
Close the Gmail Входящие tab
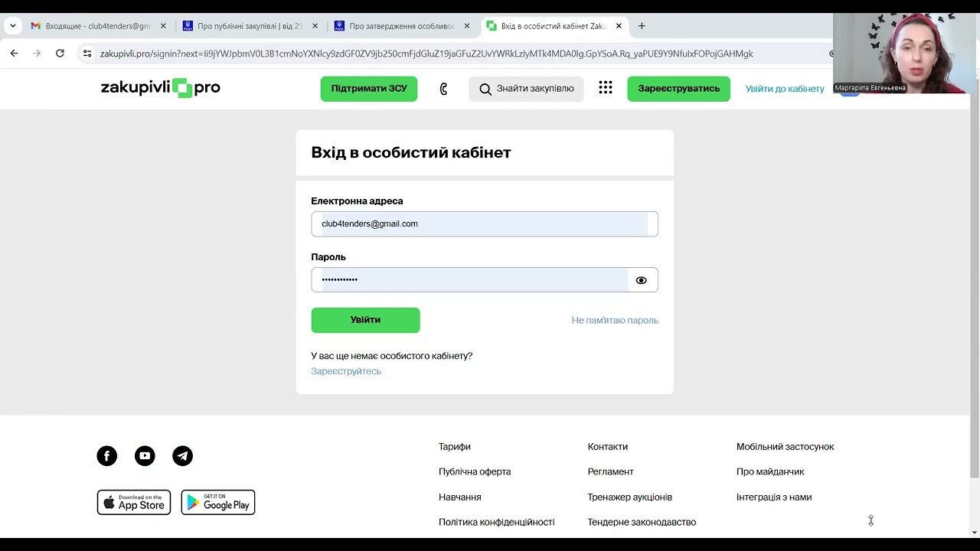163,26
